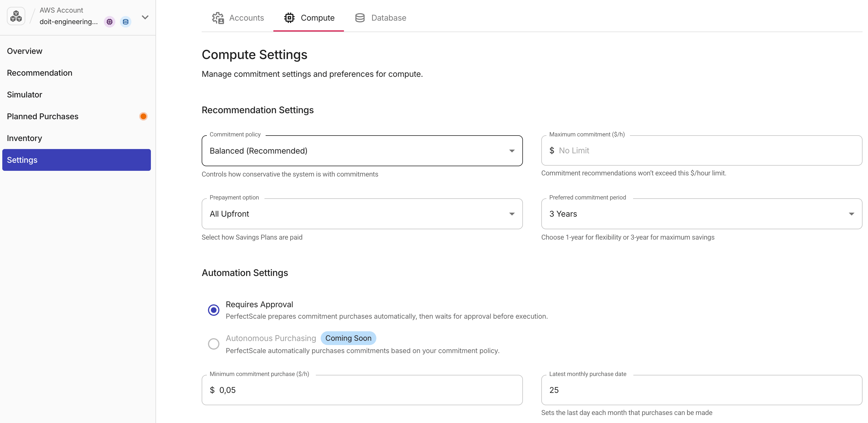This screenshot has height=423, width=868.
Task: Select the Requires Approval radio button
Action: [x=214, y=310]
